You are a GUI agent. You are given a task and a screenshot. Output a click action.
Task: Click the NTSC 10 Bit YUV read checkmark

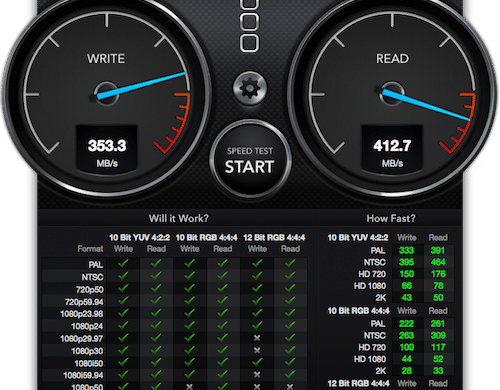pyautogui.click(x=156, y=276)
